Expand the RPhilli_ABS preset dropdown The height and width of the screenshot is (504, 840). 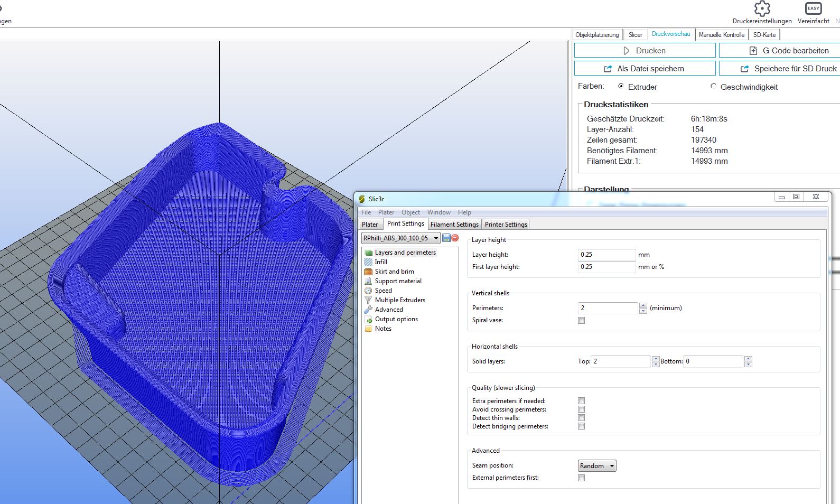tap(436, 238)
